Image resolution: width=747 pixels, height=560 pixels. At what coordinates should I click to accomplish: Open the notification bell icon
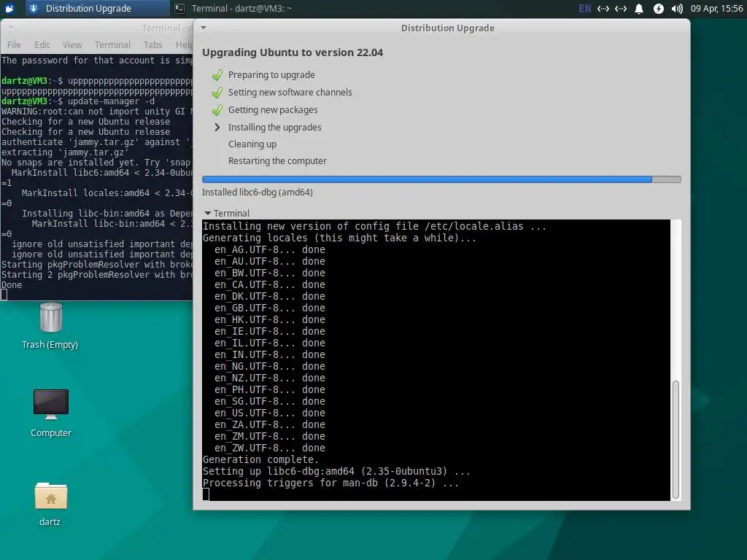pyautogui.click(x=639, y=9)
